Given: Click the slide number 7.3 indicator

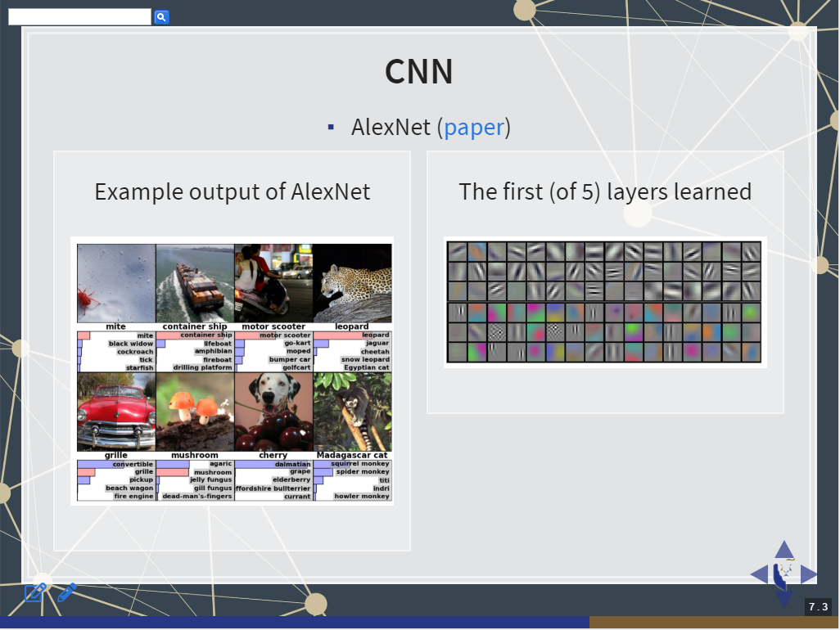Looking at the screenshot, I should tap(818, 606).
